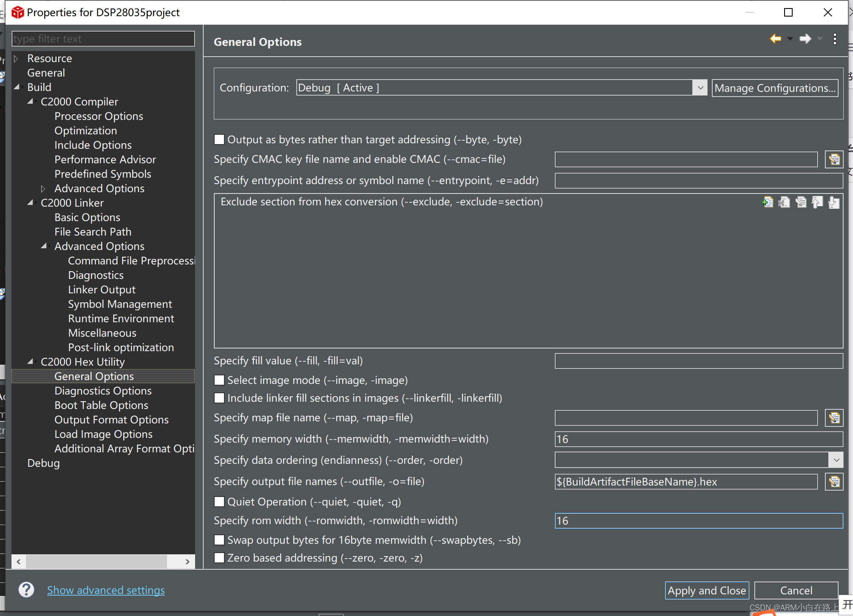853x616 pixels.
Task: Enable Zero based addressing checkbox
Action: (x=219, y=558)
